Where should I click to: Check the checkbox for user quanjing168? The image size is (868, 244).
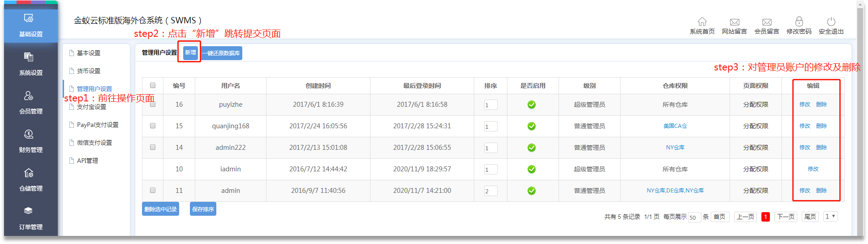coord(153,126)
